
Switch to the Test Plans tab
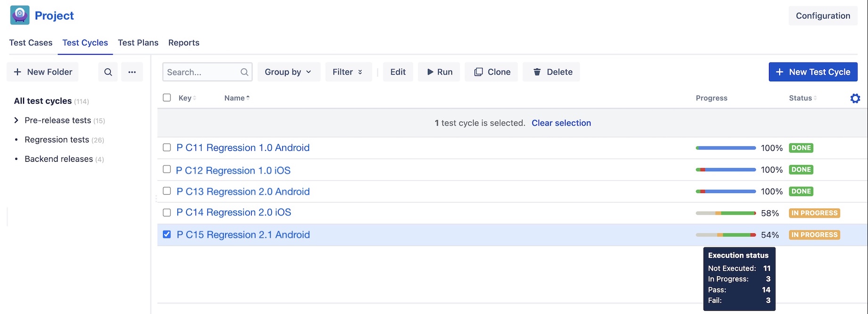coord(138,42)
